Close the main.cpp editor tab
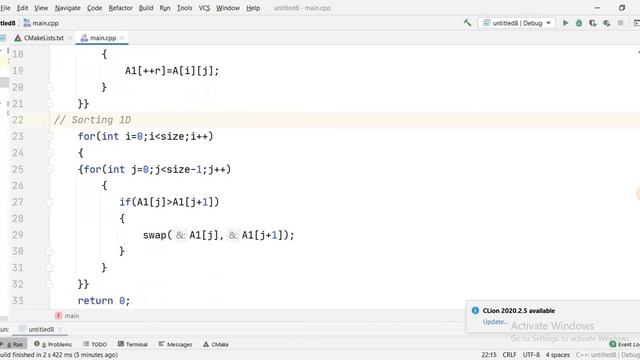This screenshot has height=360, width=640. tap(122, 38)
